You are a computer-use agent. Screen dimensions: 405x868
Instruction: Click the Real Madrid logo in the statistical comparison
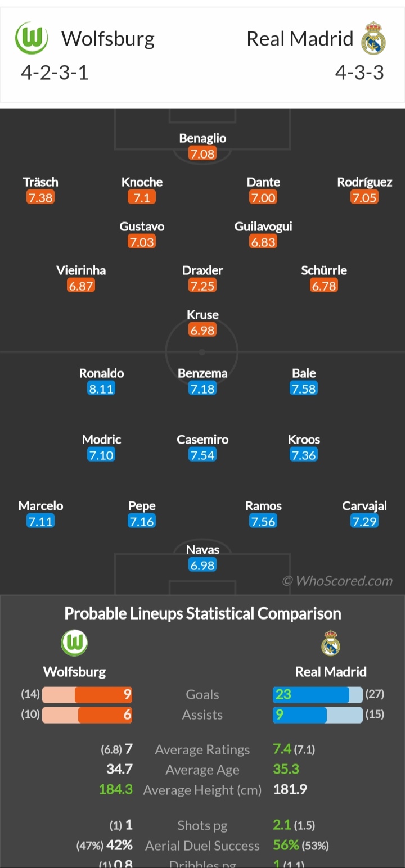click(x=331, y=643)
